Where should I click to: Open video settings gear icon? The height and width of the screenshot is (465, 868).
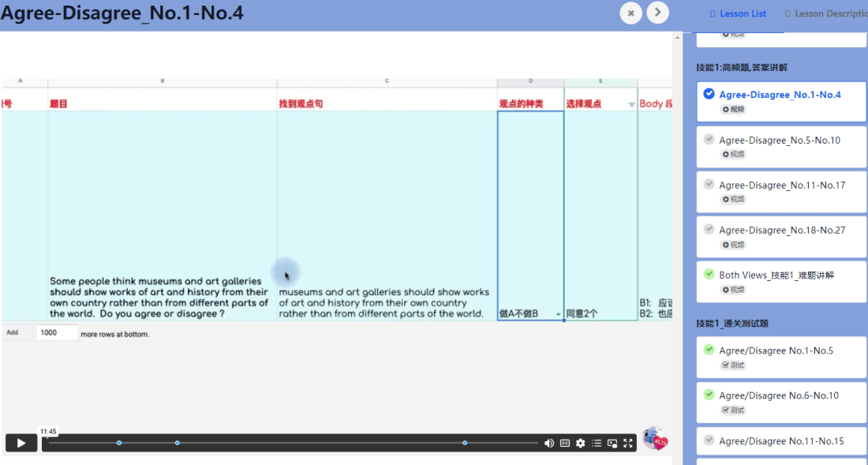click(581, 443)
